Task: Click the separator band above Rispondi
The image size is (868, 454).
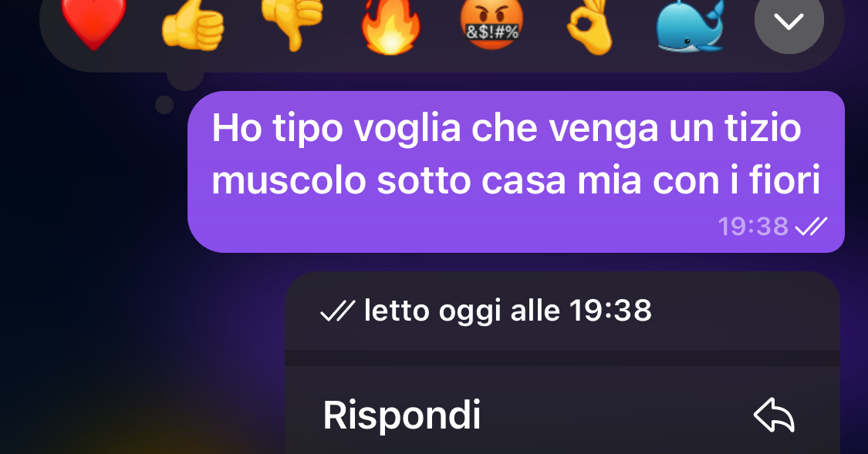Action: [x=562, y=358]
